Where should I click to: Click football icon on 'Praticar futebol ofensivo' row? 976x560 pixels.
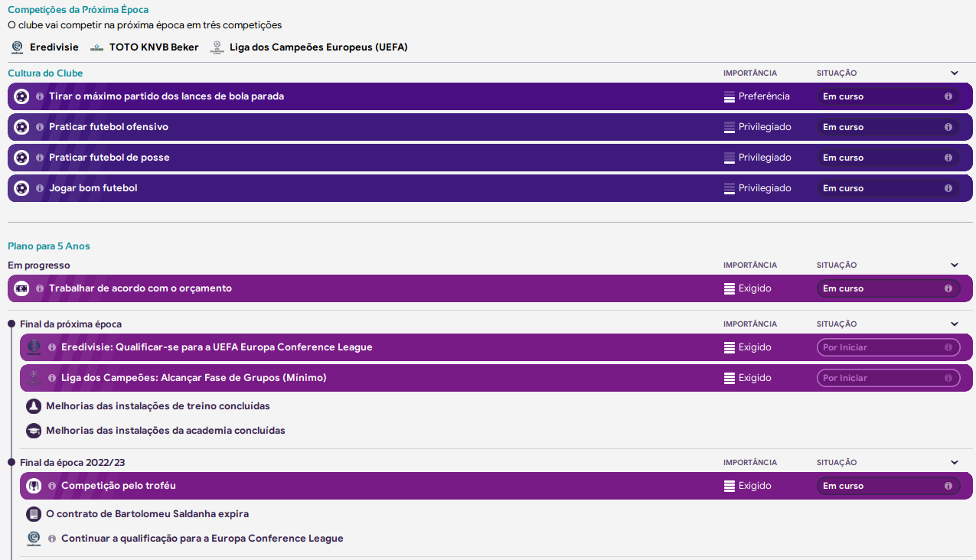(x=21, y=127)
